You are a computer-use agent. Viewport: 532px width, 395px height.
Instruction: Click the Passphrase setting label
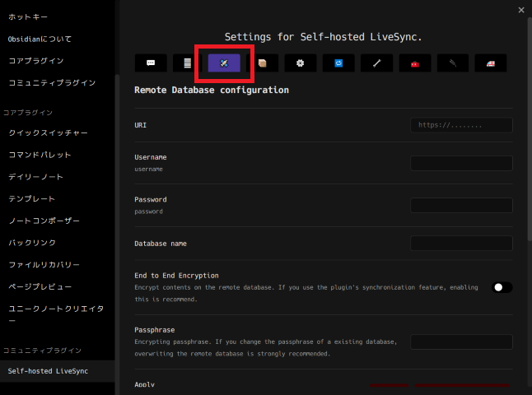[x=155, y=330]
